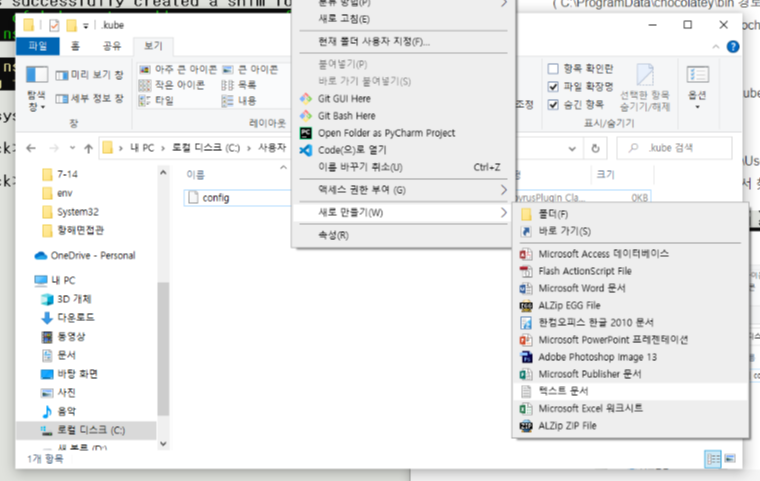Switch to 공유 ribbon tab
The image size is (760, 481).
(x=111, y=46)
